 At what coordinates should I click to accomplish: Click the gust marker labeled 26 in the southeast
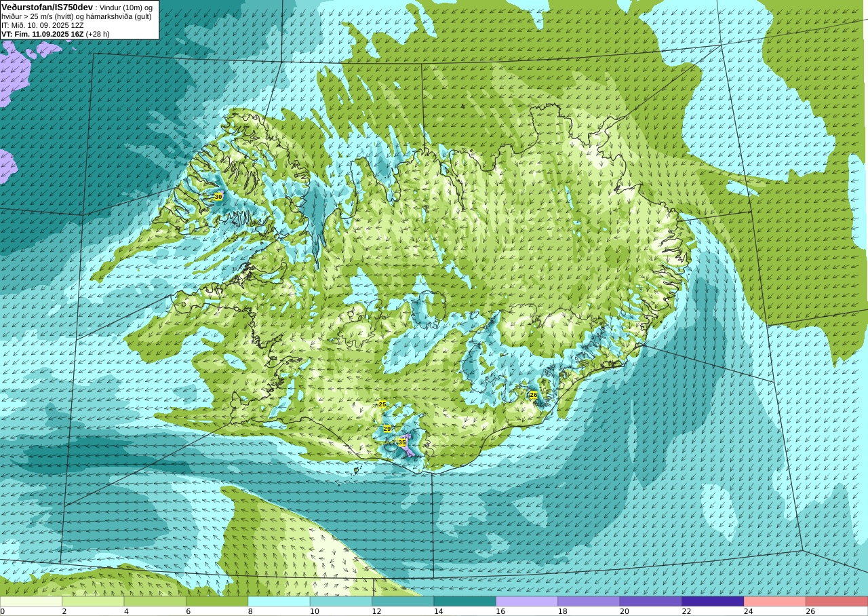pyautogui.click(x=534, y=395)
